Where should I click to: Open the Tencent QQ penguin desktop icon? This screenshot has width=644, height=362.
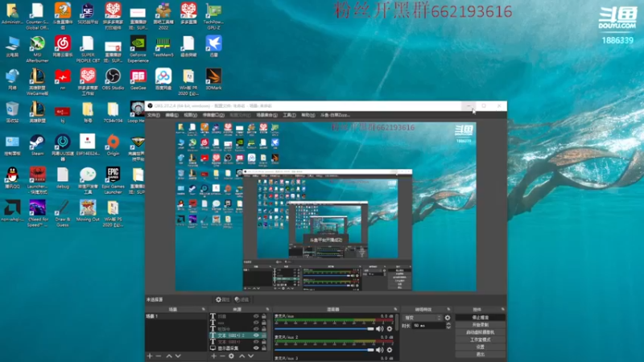(x=12, y=178)
